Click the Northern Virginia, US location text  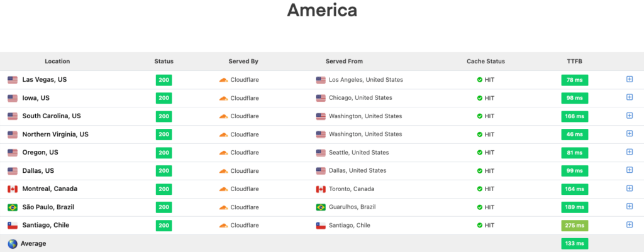point(55,134)
